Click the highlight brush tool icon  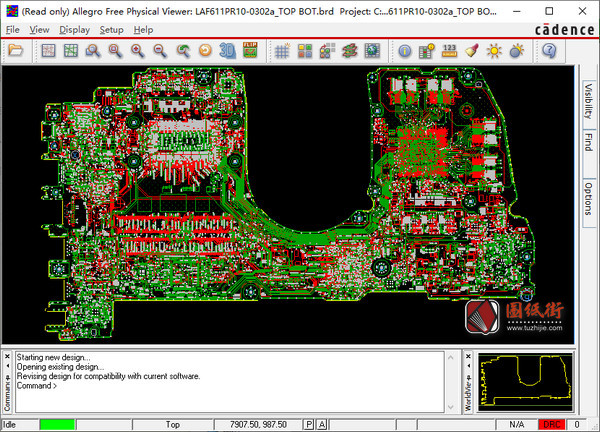pos(472,50)
